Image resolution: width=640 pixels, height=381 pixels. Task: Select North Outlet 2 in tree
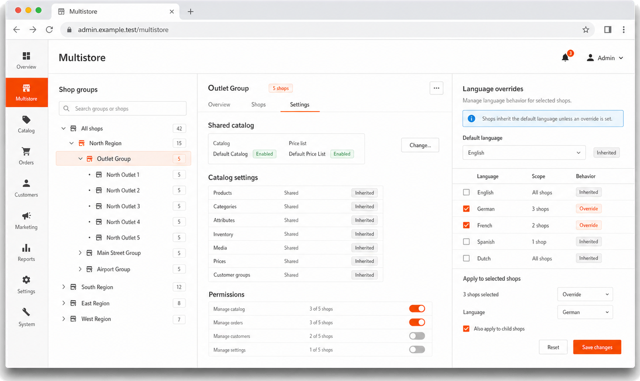click(123, 190)
